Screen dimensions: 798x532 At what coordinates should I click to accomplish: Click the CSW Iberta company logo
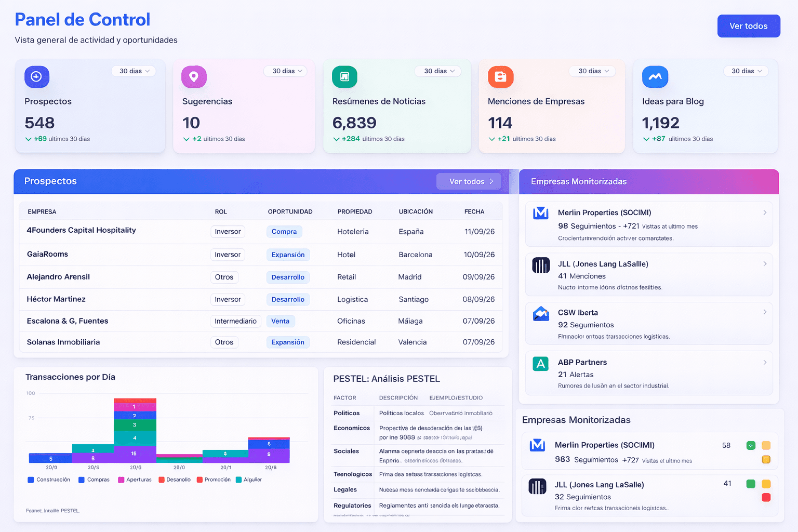pyautogui.click(x=541, y=314)
